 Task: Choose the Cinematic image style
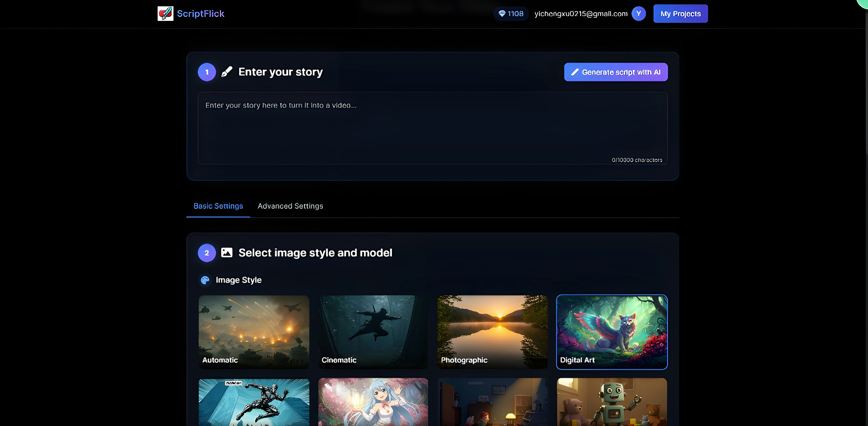click(x=373, y=332)
